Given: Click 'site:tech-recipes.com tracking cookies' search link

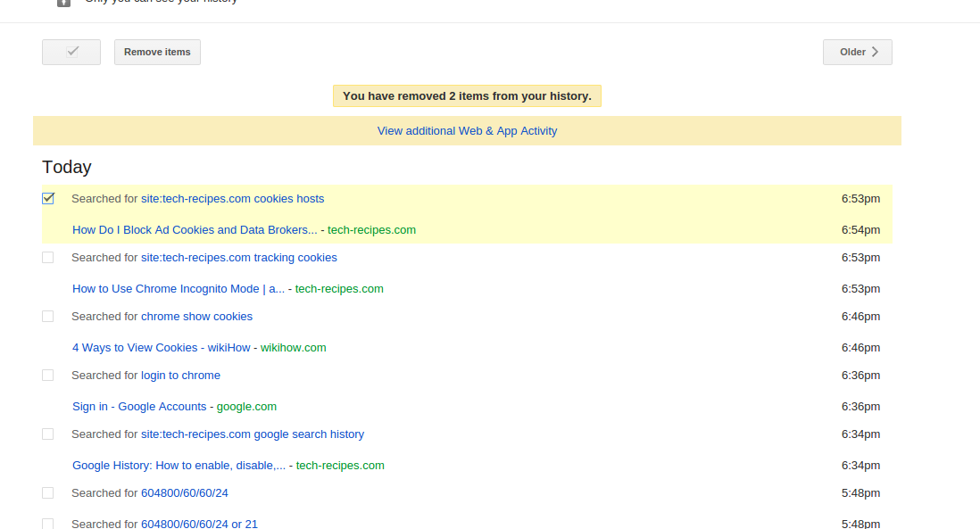Looking at the screenshot, I should pyautogui.click(x=238, y=257).
